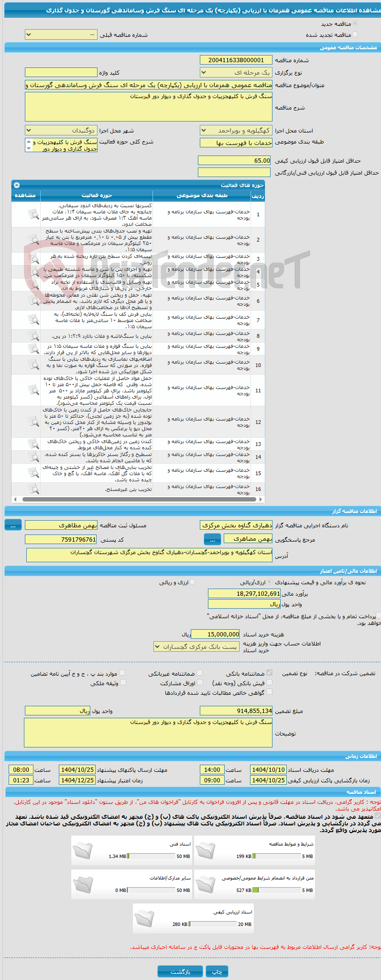This screenshot has height=980, width=381.
Task: Open the متن قرارداد folder icon
Action: click(206, 884)
